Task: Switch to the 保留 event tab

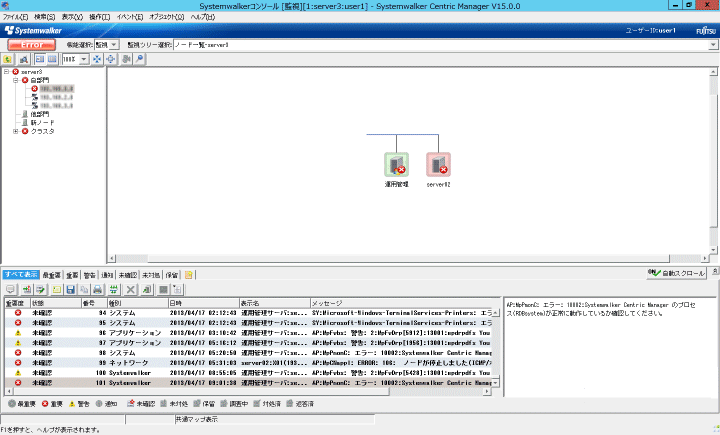Action: click(172, 275)
